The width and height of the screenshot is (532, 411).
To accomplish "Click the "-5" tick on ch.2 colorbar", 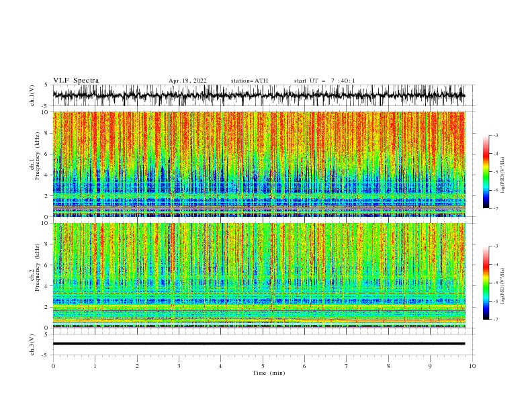I will tap(495, 283).
